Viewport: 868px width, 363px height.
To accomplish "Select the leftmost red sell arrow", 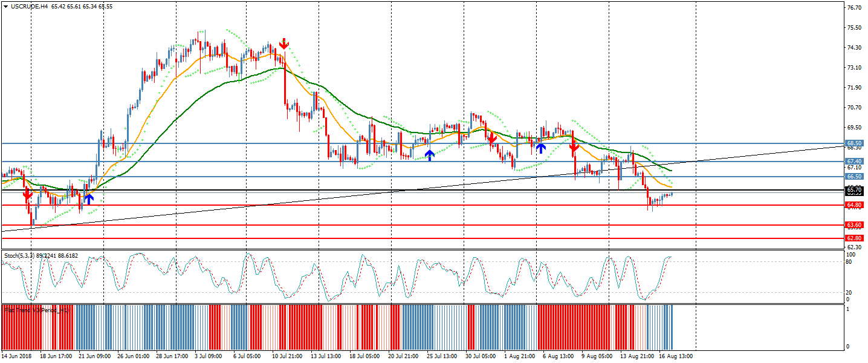I will tap(27, 195).
